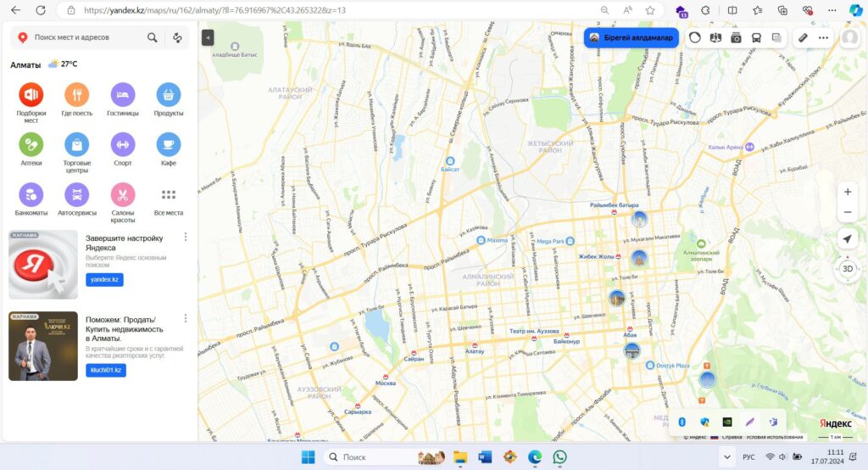This screenshot has width=868, height=470.
Task: Show 'Все места' all categories
Action: (x=169, y=194)
